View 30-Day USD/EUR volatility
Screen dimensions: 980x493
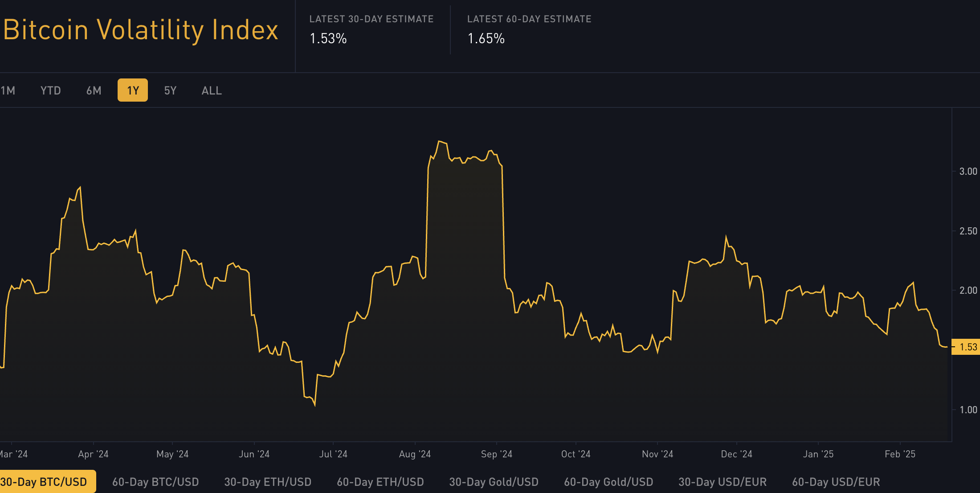click(723, 482)
